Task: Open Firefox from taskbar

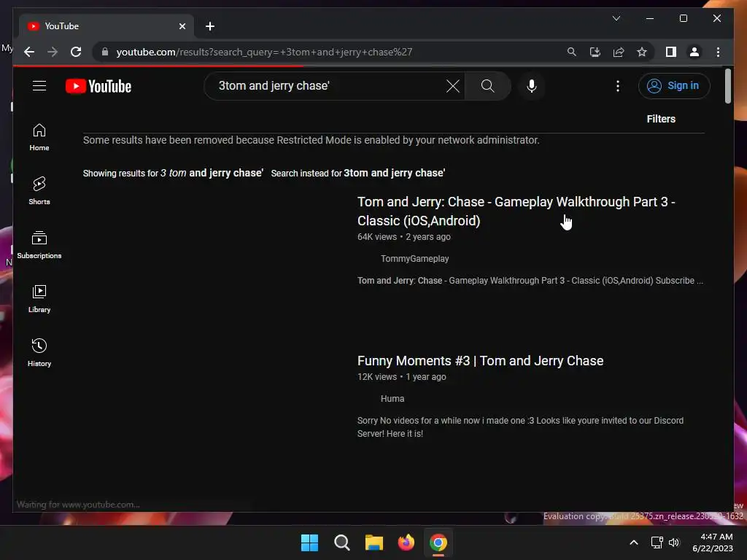Action: pyautogui.click(x=406, y=542)
